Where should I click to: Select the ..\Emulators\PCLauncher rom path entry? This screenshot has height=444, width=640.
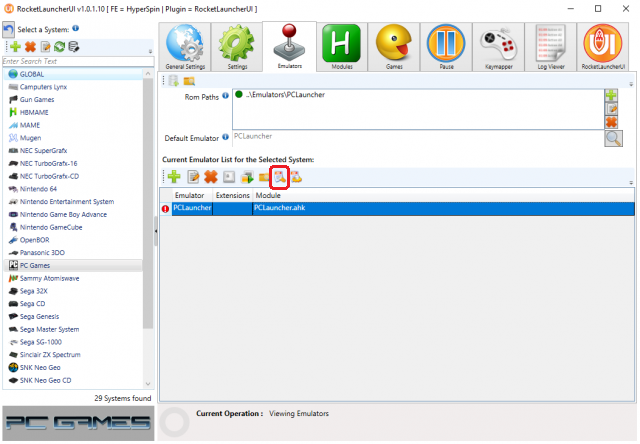284,95
